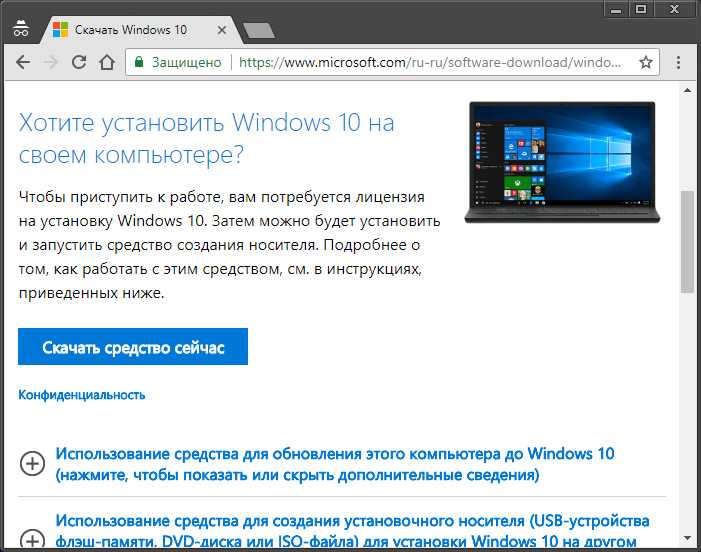The image size is (701, 552).
Task: Close the browser window
Action: point(674,9)
